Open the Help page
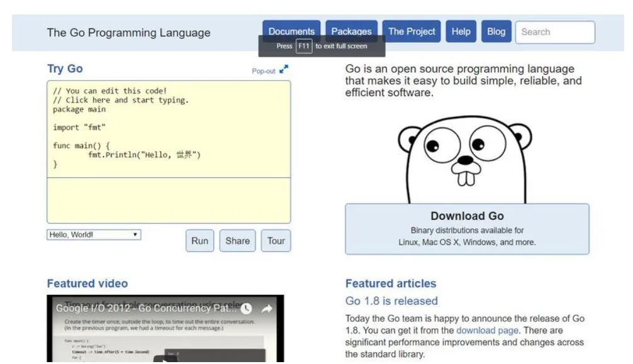633x364 pixels. click(461, 31)
